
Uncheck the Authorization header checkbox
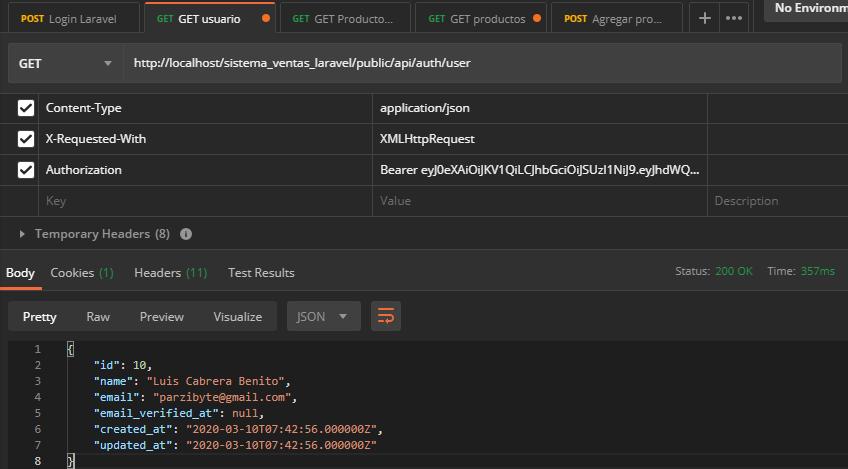pos(25,170)
